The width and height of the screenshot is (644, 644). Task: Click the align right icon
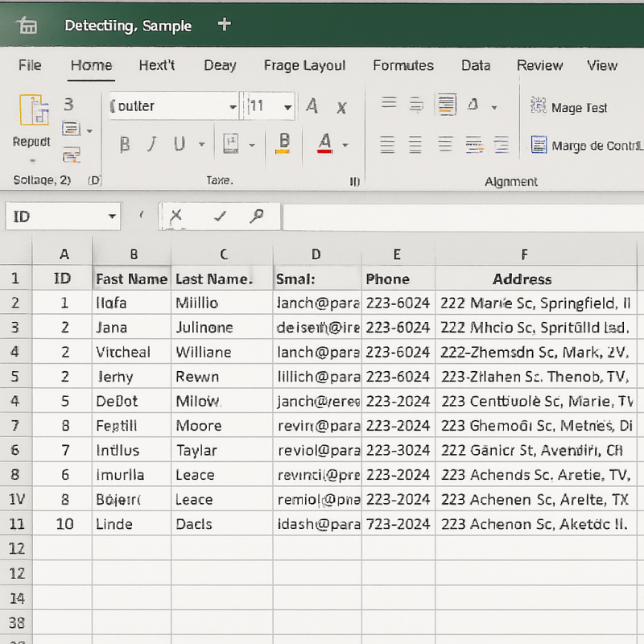(445, 144)
